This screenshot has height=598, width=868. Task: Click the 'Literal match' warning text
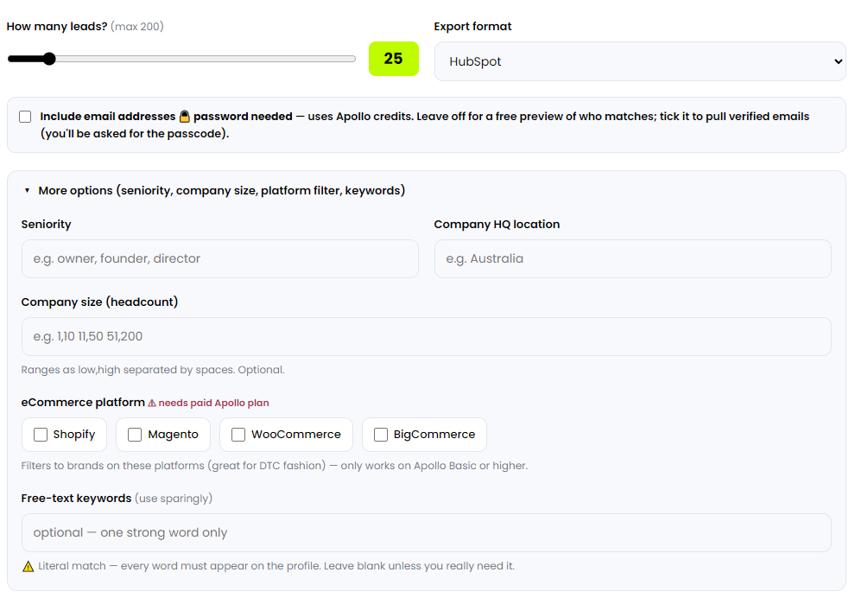tap(276, 566)
